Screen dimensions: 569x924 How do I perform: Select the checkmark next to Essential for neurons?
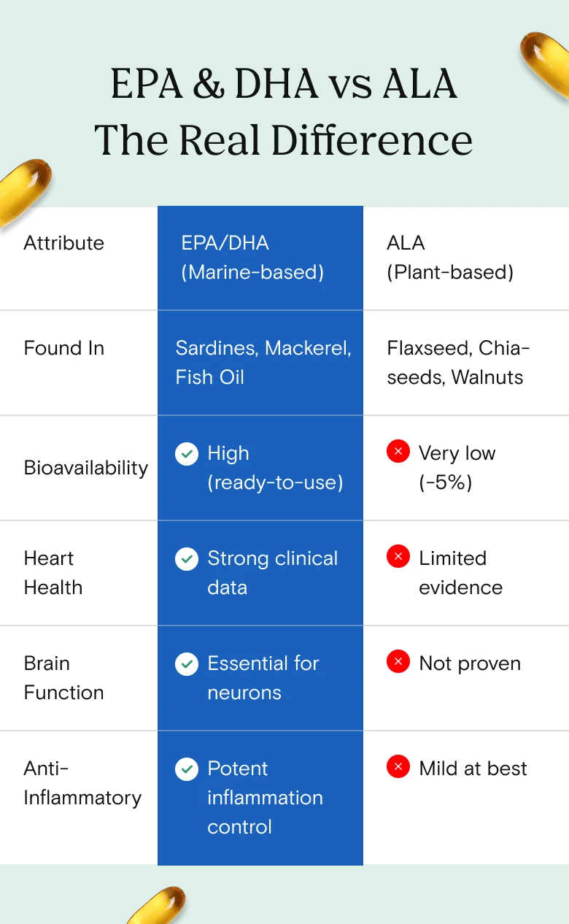tap(187, 663)
